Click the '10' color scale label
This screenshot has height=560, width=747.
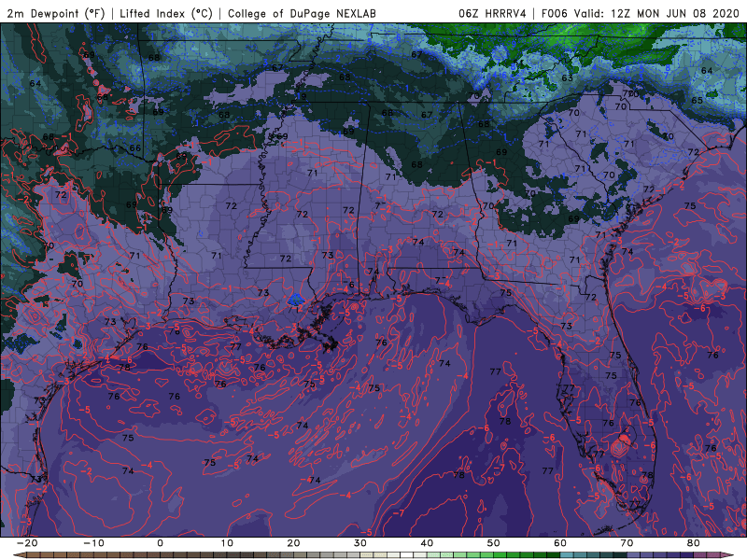click(227, 543)
